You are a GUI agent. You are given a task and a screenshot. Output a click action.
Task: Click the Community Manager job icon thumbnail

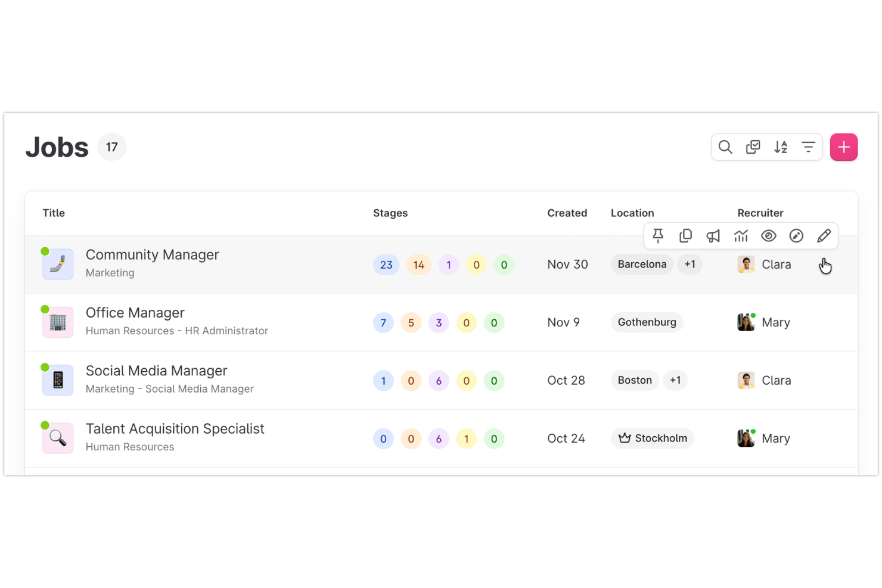click(58, 264)
